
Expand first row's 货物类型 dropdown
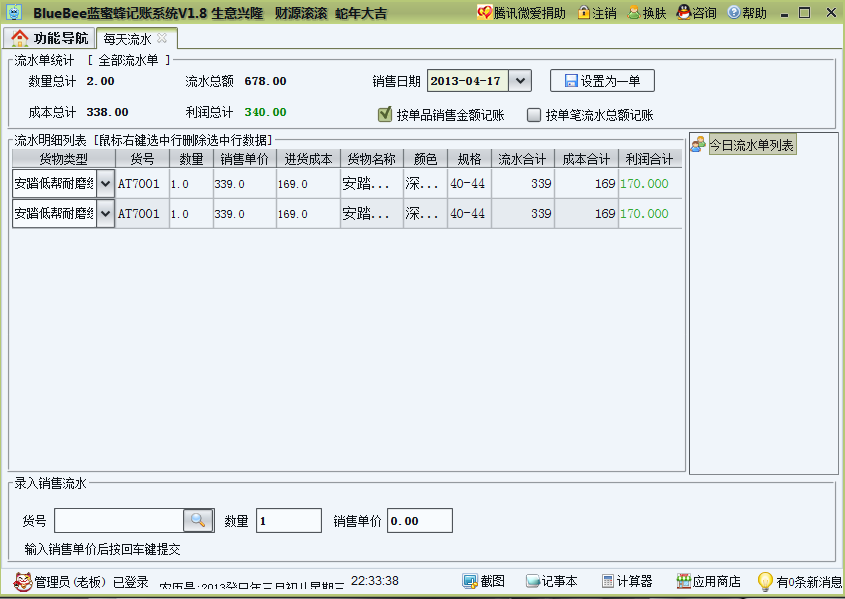tap(105, 183)
